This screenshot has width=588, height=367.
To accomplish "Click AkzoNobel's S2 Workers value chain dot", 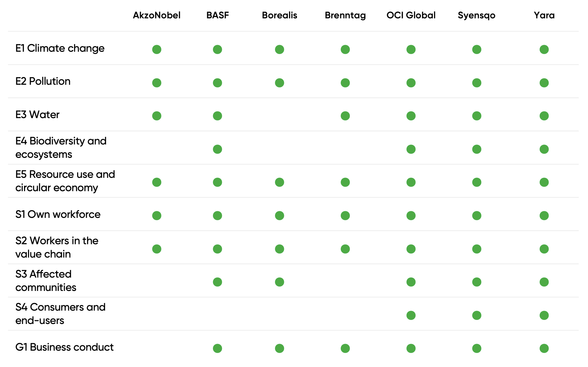I will [157, 249].
